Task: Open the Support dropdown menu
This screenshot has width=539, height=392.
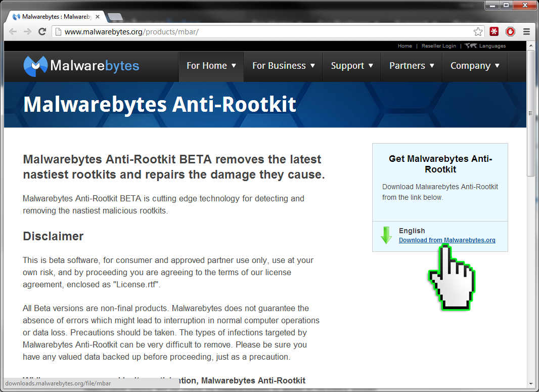Action: [x=352, y=66]
